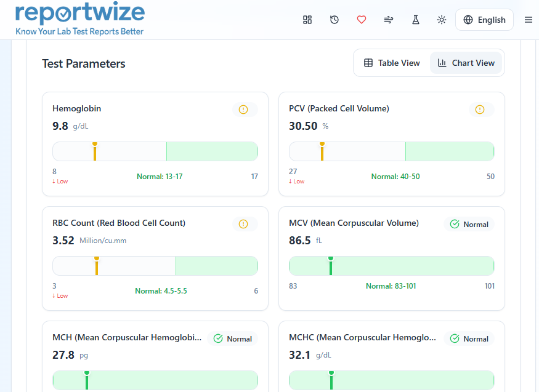View report history via the clock icon
The width and height of the screenshot is (539, 392).
coord(334,19)
